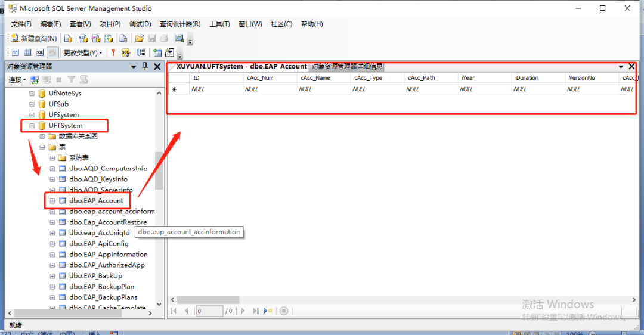
Task: Expand the UfNoteSys database node
Action: coord(32,94)
